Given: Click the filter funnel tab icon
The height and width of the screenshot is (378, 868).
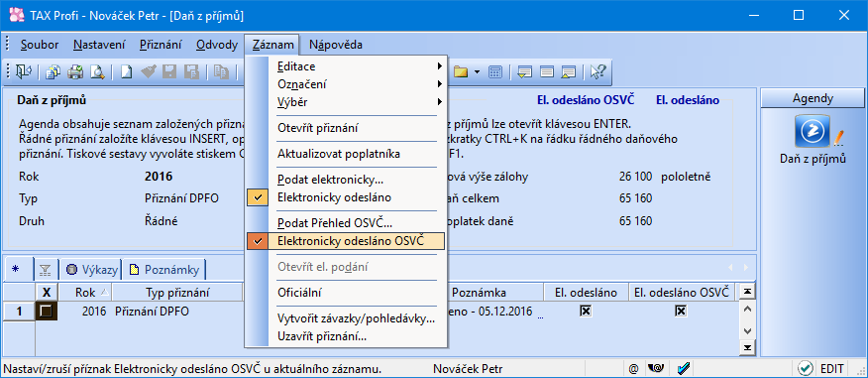Looking at the screenshot, I should click(x=46, y=270).
